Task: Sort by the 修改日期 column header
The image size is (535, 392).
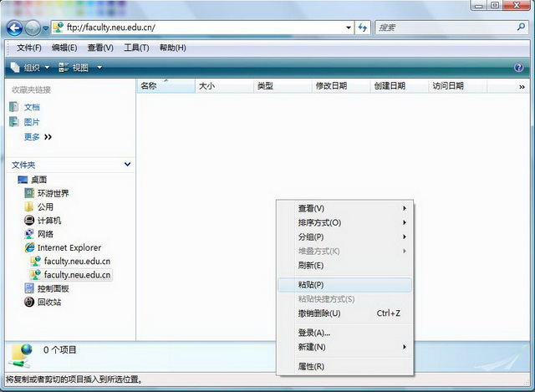Action: coord(341,86)
